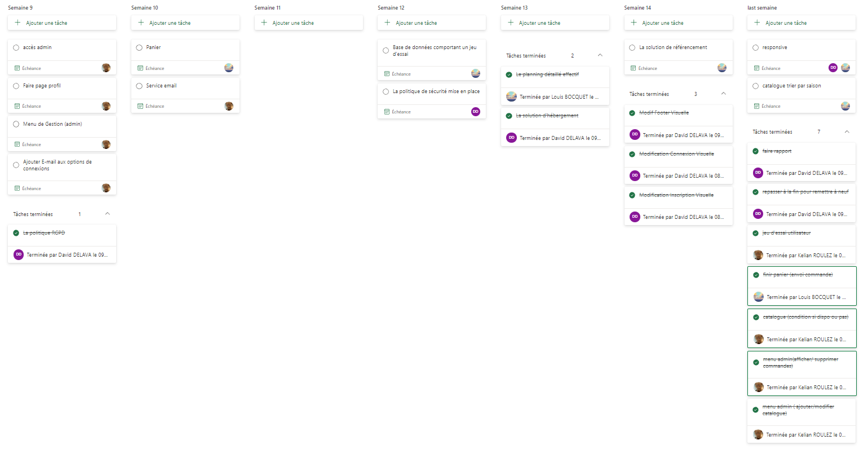Add a task to Semaine 10
Viewport: 868px width, 462px height.
tap(185, 23)
